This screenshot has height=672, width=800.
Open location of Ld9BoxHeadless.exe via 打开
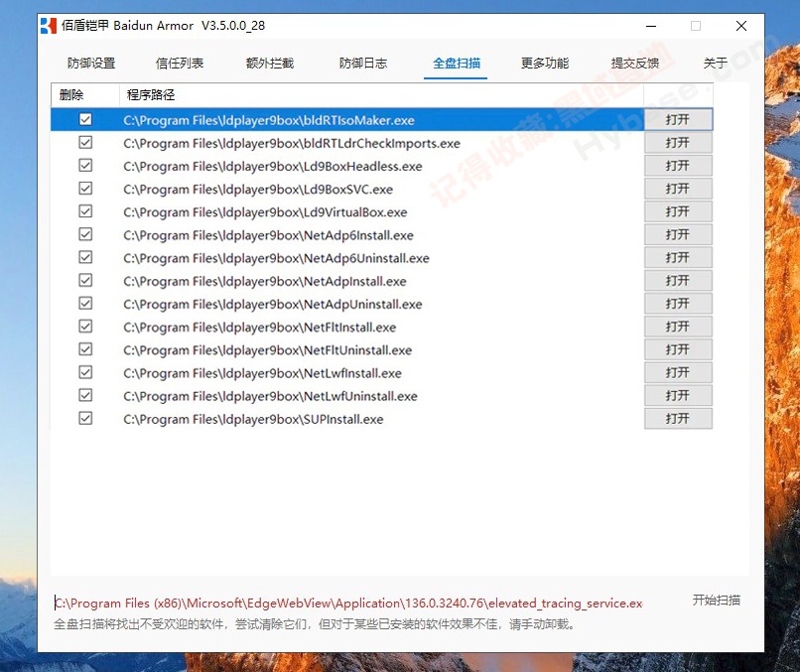click(678, 166)
